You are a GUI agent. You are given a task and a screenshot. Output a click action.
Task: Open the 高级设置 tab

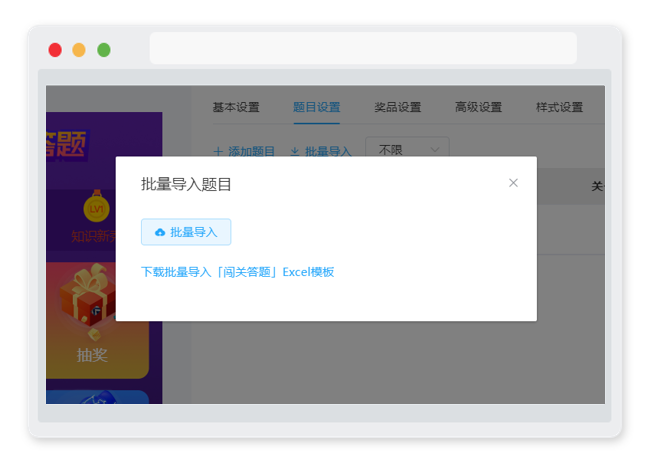point(479,107)
